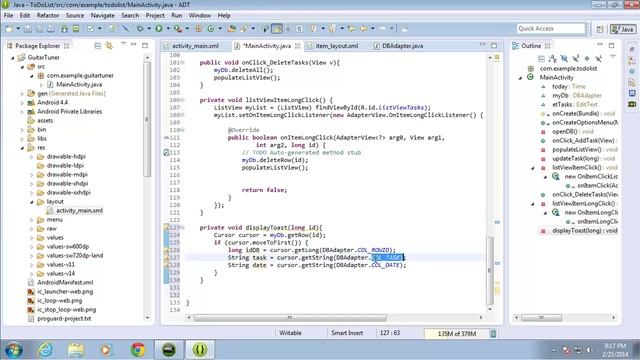
Task: Click the editor horizontal scrollbar thumb
Action: click(290, 317)
